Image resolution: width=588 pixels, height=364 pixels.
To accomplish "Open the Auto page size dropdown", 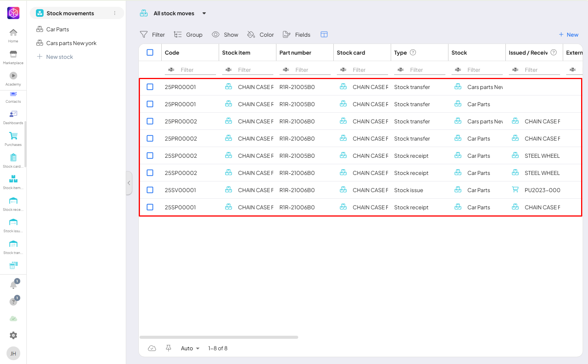I will point(190,348).
